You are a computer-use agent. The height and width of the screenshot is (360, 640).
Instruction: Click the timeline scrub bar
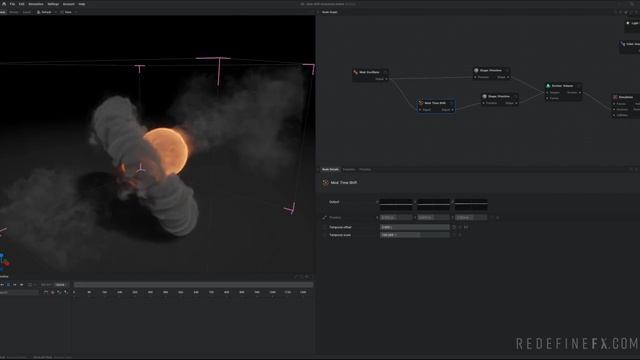(x=193, y=284)
